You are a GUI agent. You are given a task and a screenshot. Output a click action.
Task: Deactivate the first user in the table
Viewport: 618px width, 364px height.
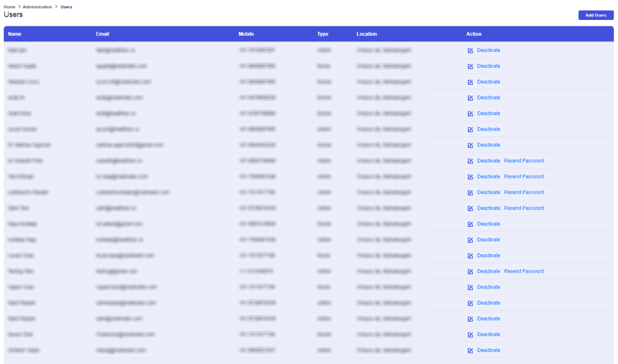[488, 50]
